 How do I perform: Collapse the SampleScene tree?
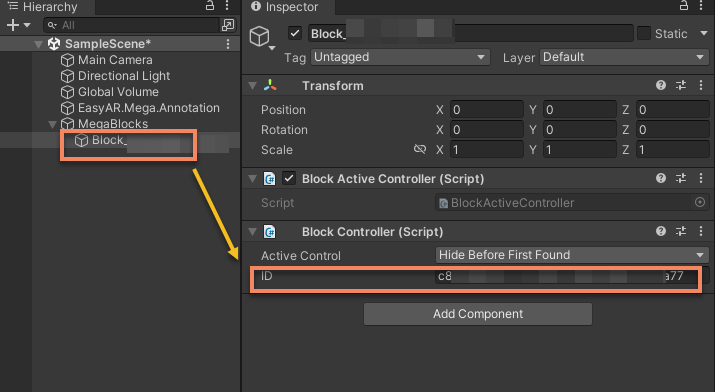[39, 44]
